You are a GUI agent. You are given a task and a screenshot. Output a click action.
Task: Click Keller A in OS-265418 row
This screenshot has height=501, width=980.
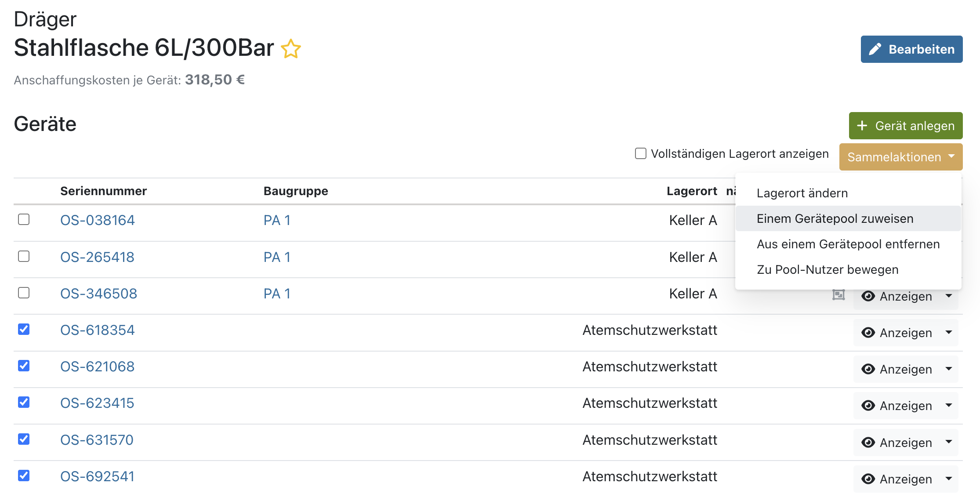[693, 257]
